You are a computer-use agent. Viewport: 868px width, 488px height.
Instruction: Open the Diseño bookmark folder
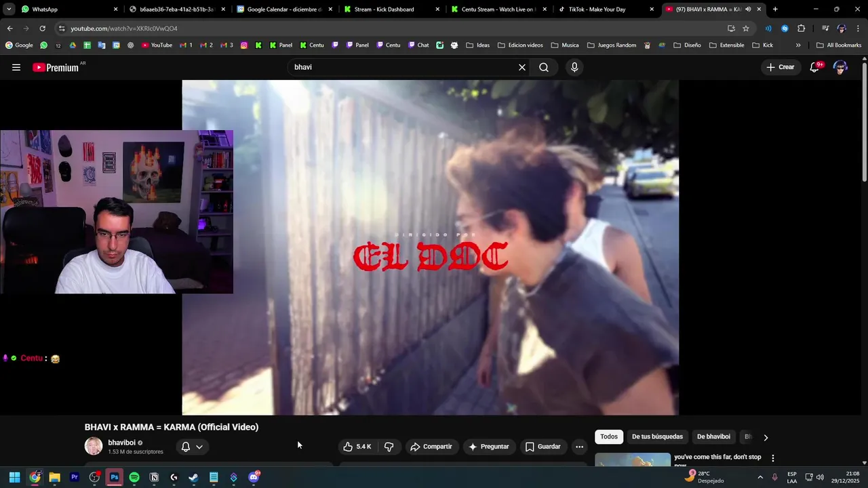tap(687, 45)
